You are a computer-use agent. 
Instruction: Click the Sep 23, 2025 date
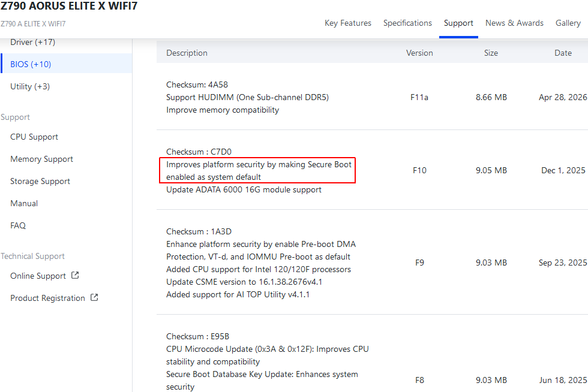coord(563,263)
